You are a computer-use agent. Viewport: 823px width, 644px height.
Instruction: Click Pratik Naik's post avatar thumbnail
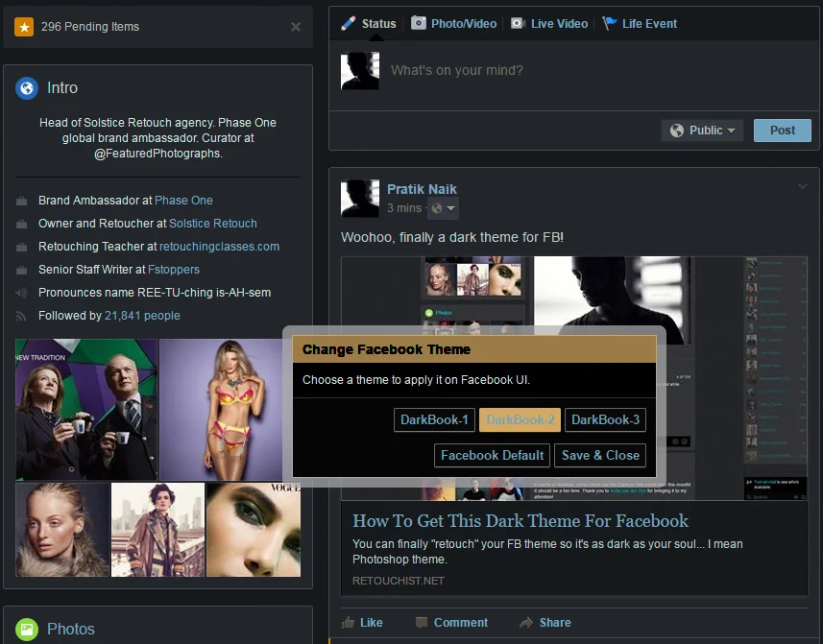click(x=360, y=199)
